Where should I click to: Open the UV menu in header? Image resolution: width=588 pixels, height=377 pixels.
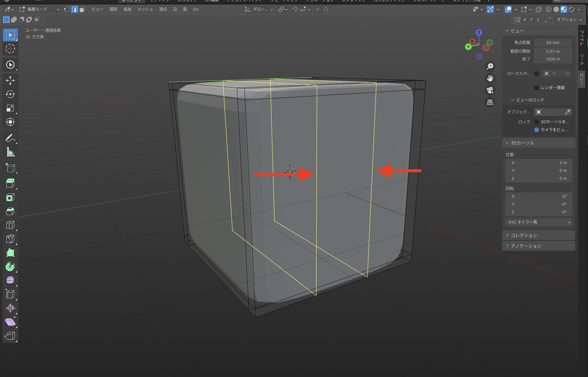point(196,9)
